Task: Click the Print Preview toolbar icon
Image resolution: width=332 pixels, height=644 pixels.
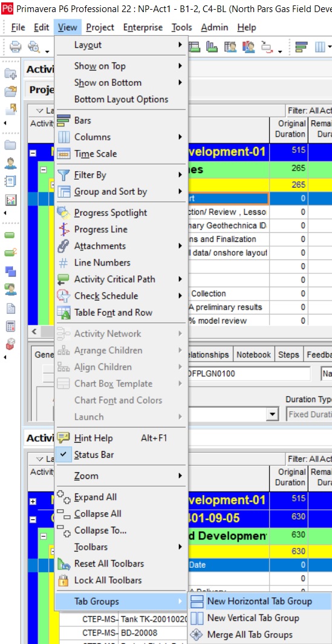Action: click(34, 47)
